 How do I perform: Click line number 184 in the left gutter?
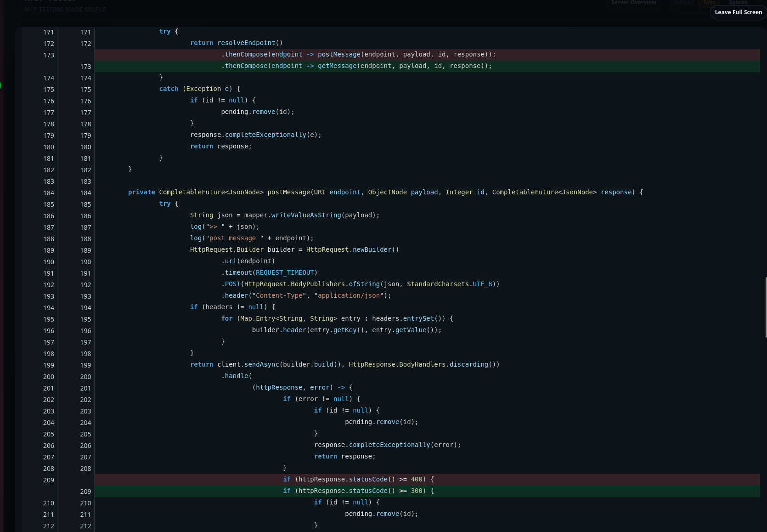pyautogui.click(x=48, y=193)
